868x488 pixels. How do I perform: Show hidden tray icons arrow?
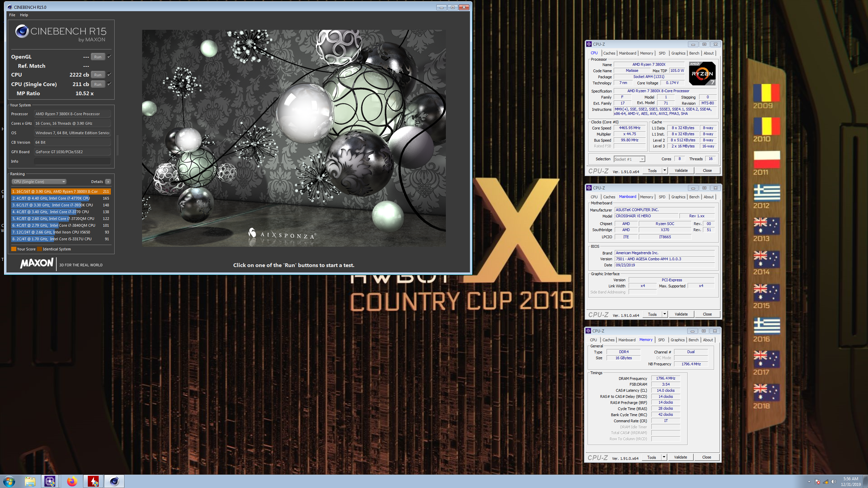point(809,482)
